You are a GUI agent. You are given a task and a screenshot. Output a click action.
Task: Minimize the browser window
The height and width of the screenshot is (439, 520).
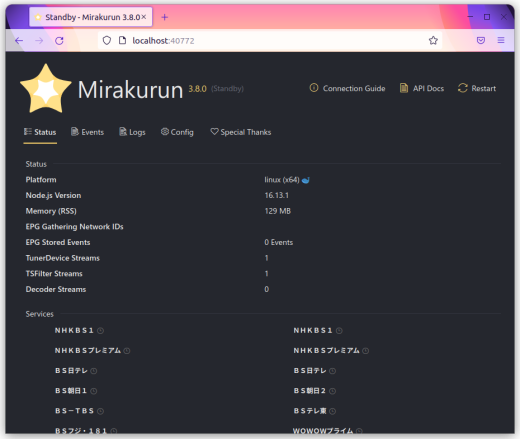click(470, 17)
